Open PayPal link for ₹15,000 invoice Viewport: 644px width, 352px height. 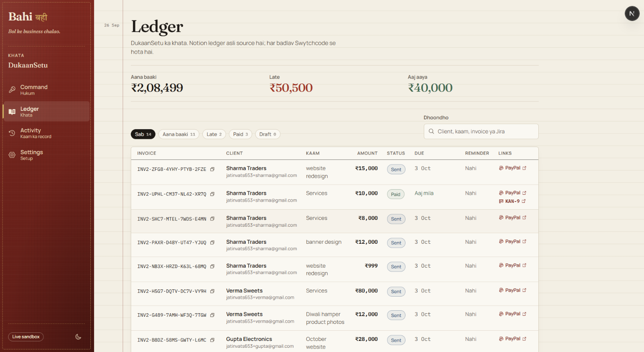click(x=513, y=168)
